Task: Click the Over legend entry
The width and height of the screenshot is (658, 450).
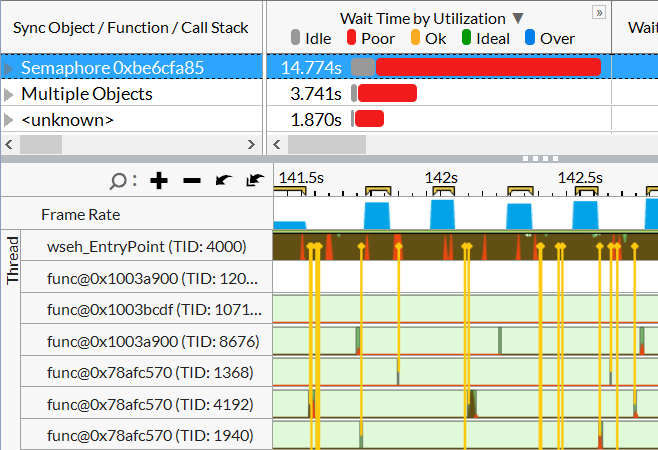Action: [x=550, y=38]
